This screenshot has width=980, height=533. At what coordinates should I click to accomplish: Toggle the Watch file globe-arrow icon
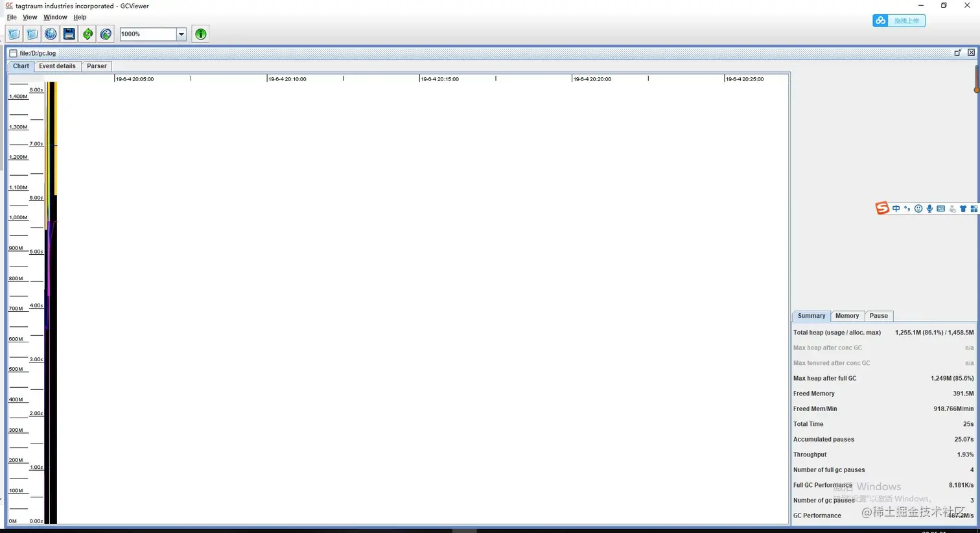tap(106, 34)
